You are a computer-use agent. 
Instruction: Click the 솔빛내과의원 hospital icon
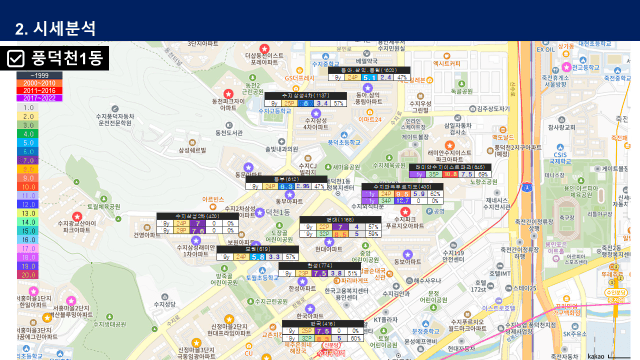282,142
